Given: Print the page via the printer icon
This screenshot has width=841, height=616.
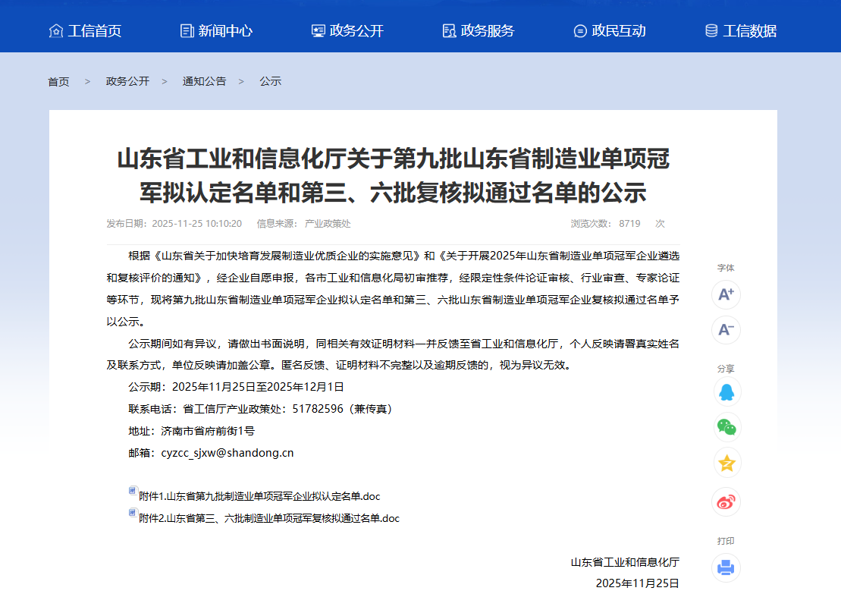Looking at the screenshot, I should (726, 567).
